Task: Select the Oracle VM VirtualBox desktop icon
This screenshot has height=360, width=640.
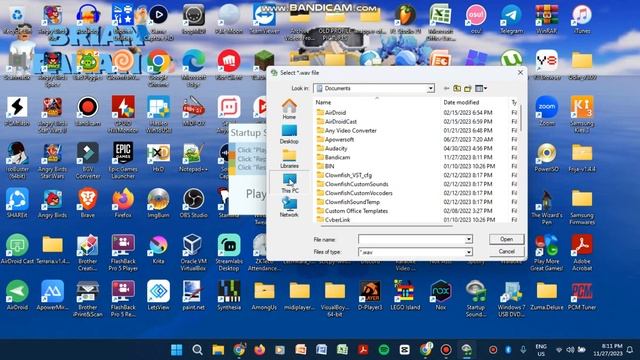Action: [193, 252]
